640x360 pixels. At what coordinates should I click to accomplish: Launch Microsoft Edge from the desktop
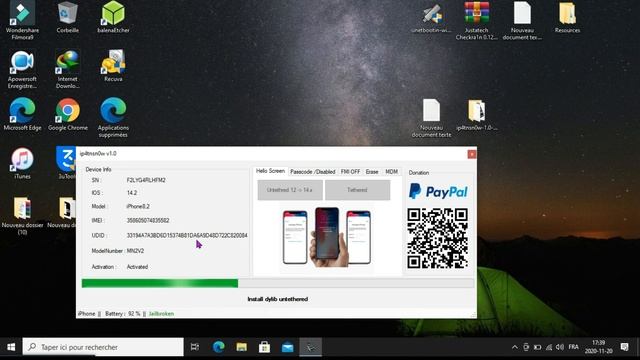click(x=22, y=114)
